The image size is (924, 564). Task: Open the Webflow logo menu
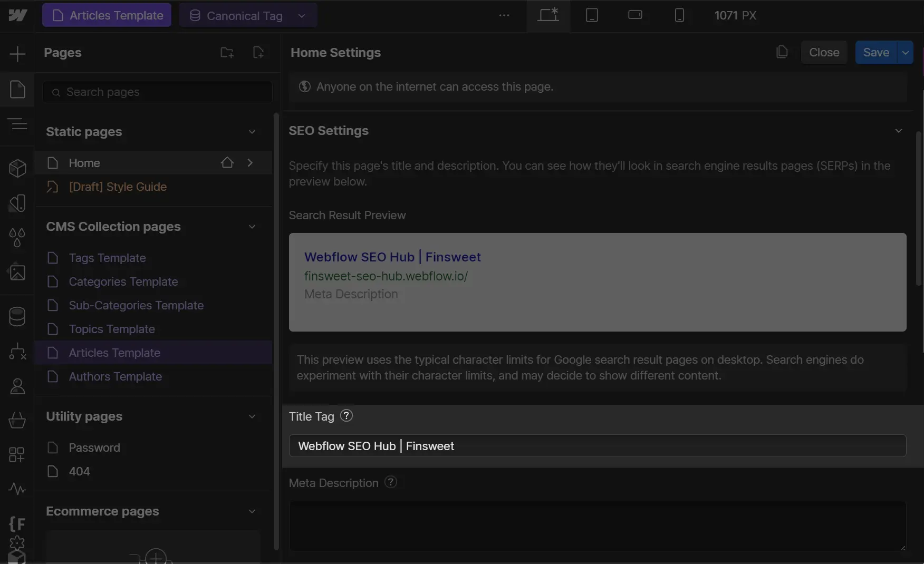[x=17, y=15]
